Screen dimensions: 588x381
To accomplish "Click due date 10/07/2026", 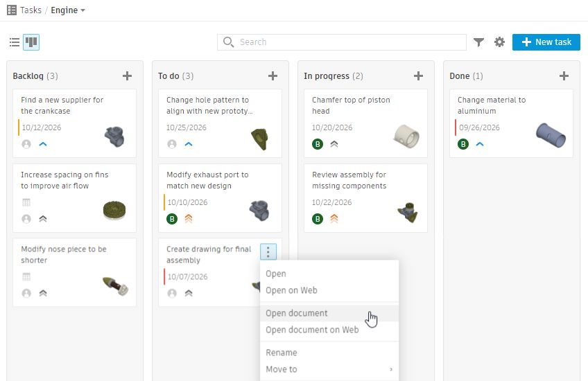I will tap(187, 277).
